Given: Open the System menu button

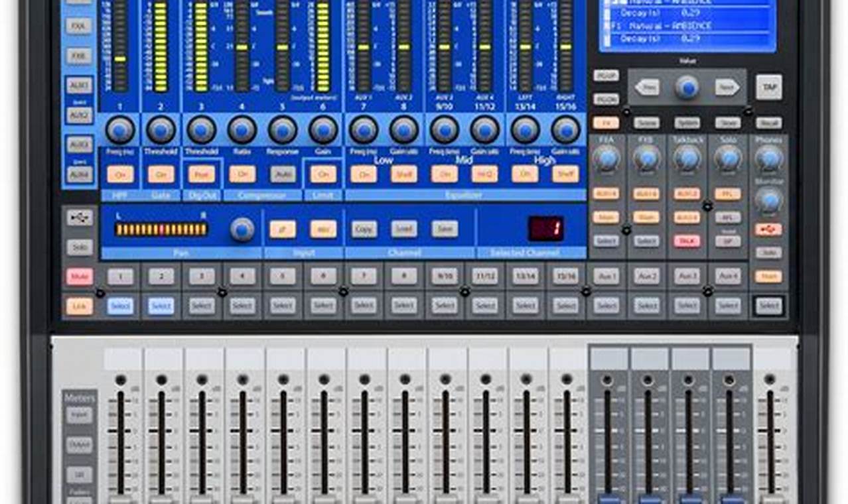Looking at the screenshot, I should point(687,123).
